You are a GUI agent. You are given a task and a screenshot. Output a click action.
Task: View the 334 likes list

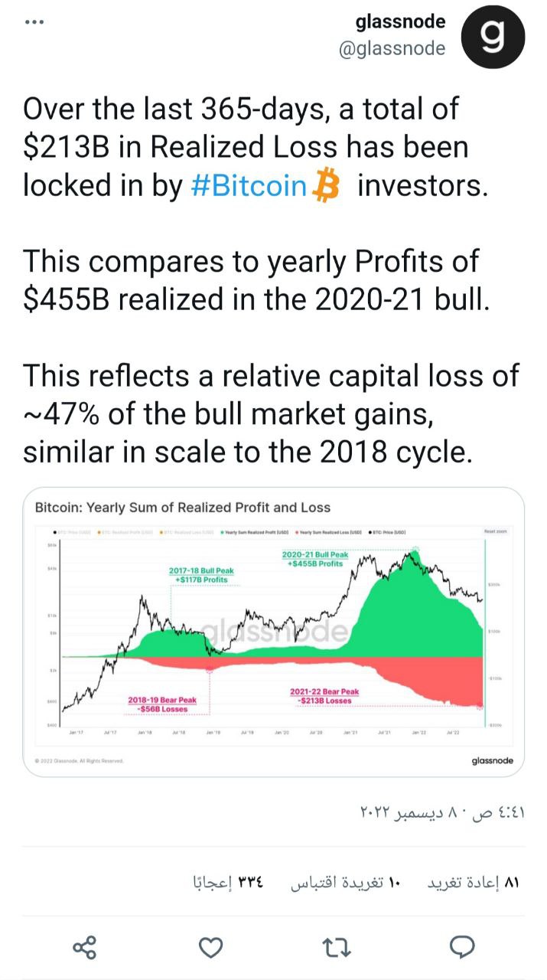[x=228, y=883]
